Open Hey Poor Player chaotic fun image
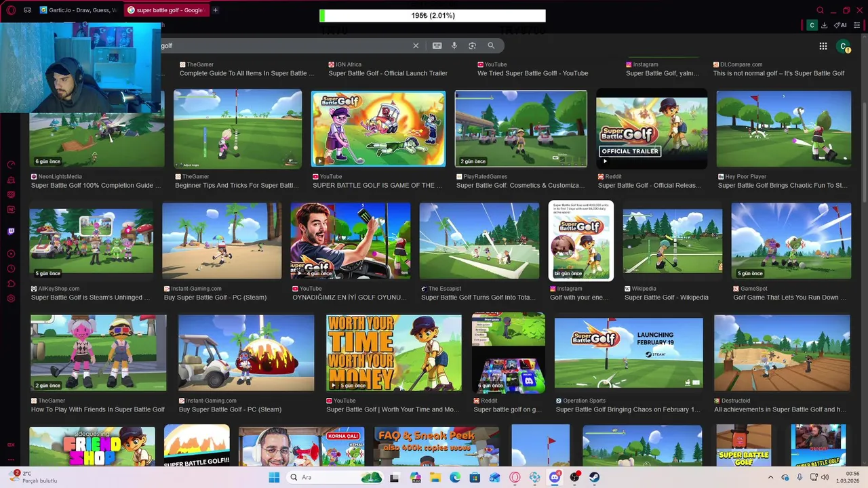Viewport: 868px width, 488px height. tap(784, 129)
